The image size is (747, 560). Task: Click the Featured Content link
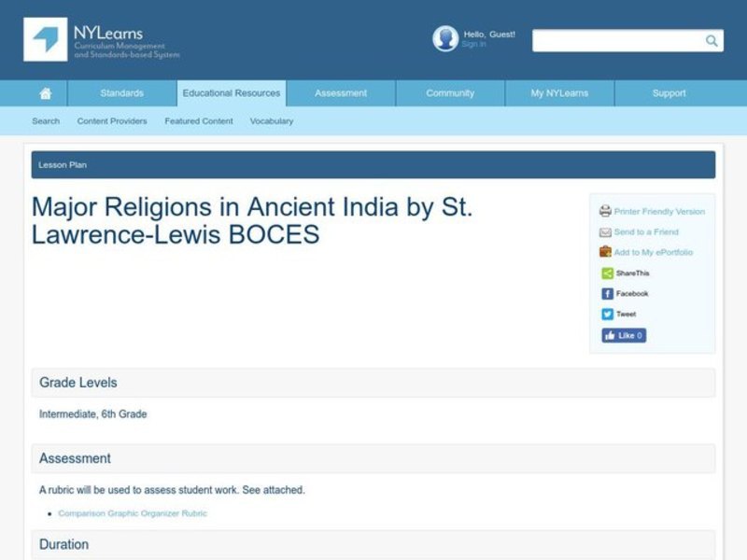pyautogui.click(x=198, y=120)
